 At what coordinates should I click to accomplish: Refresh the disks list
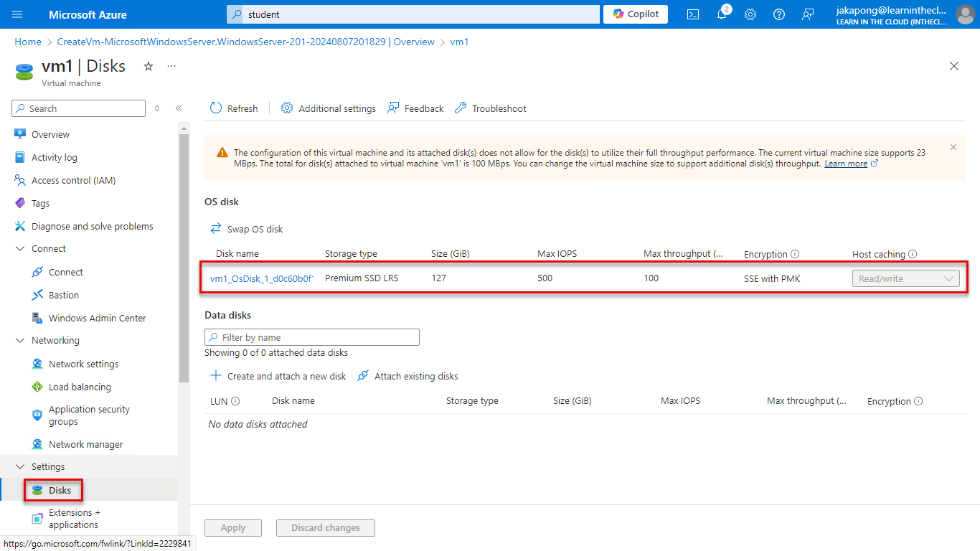[234, 108]
